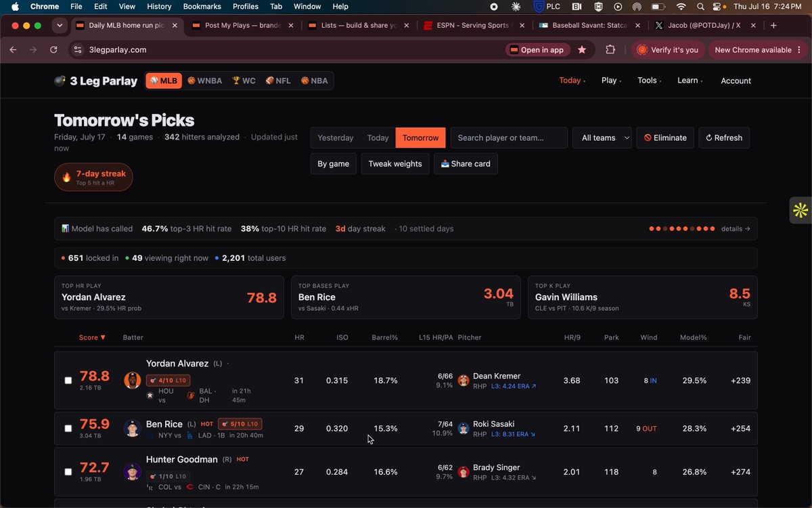Viewport: 812px width, 508px height.
Task: Click the Refresh button
Action: (724, 137)
